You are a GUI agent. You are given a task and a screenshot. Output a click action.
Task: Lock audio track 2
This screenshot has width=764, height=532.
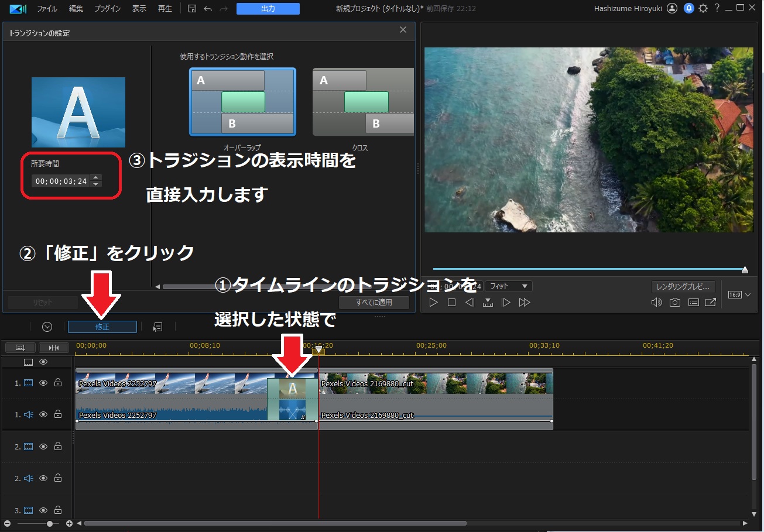(58, 478)
